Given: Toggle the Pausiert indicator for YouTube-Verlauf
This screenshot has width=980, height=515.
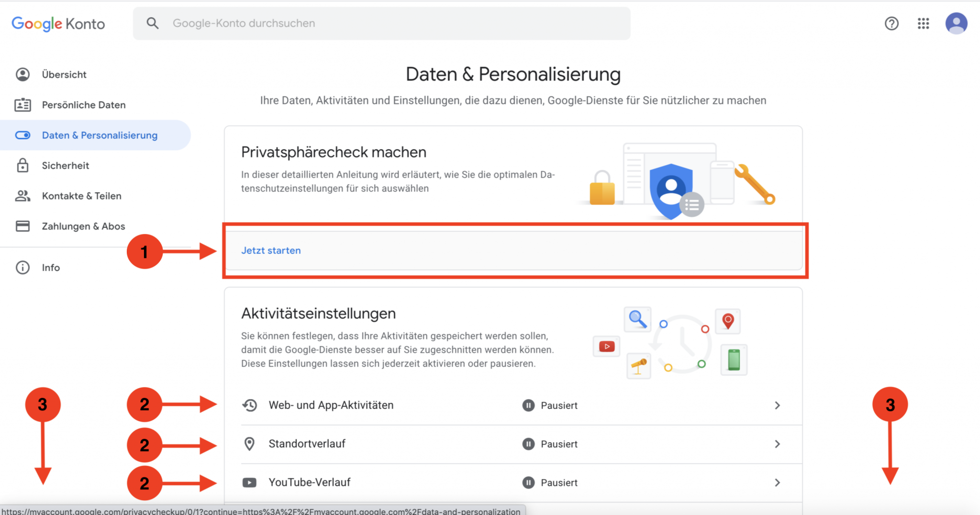Looking at the screenshot, I should pyautogui.click(x=528, y=482).
